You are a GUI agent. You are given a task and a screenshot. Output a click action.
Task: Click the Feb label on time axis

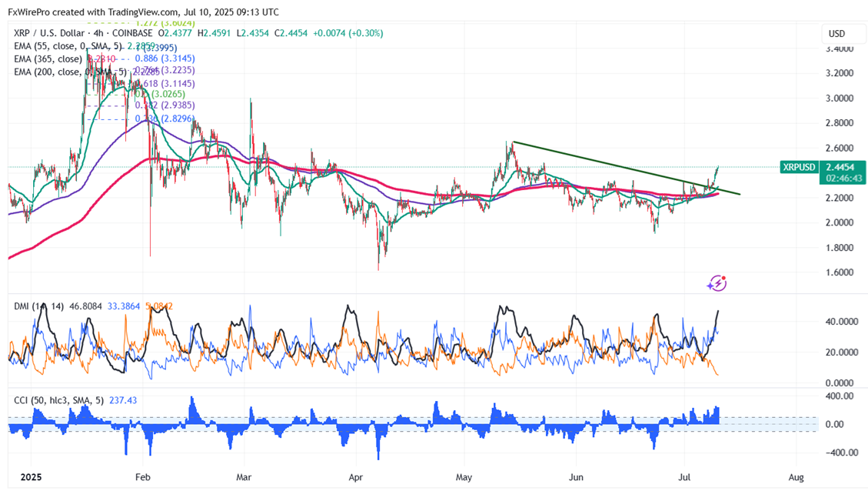click(x=142, y=477)
